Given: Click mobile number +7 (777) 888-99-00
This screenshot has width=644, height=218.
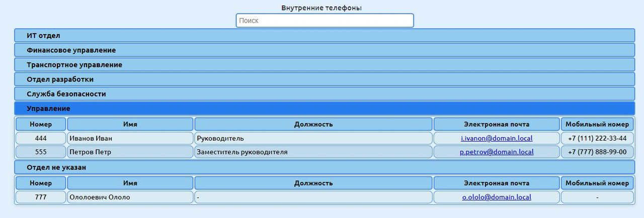Looking at the screenshot, I should [x=597, y=152].
